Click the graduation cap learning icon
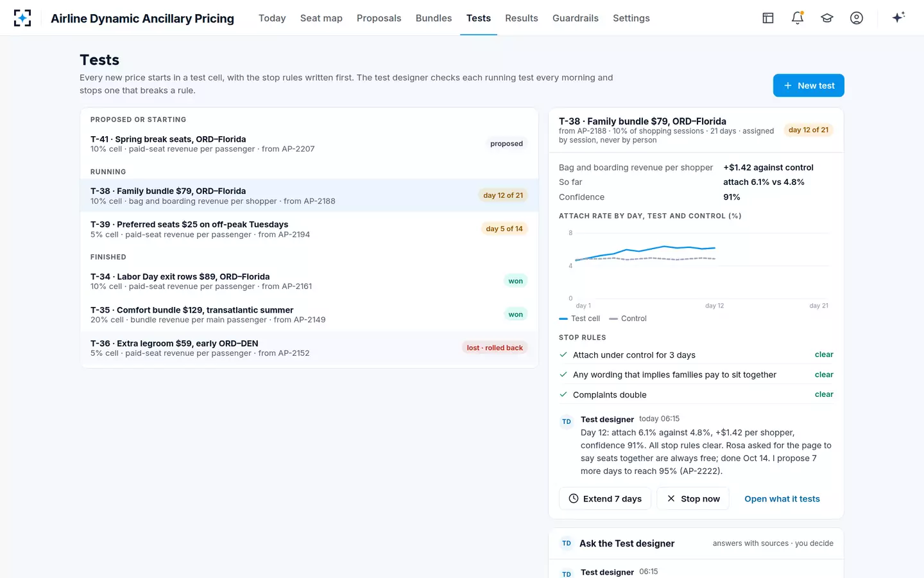 (x=827, y=18)
